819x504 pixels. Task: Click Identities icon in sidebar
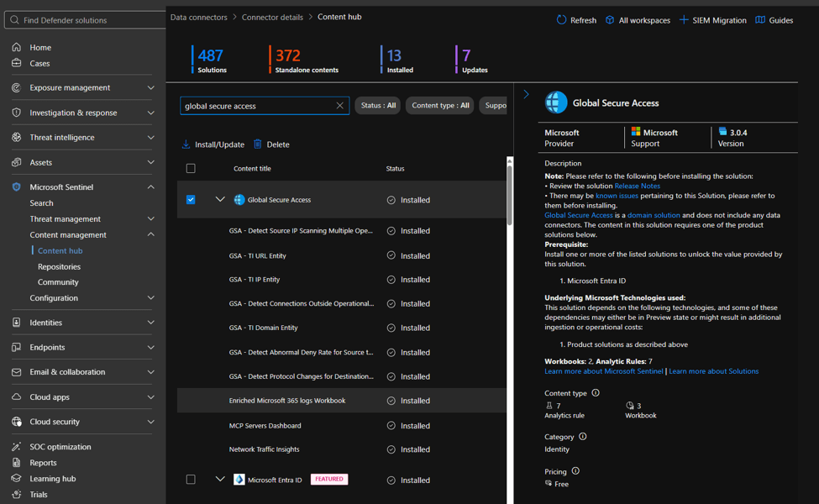[x=17, y=323]
